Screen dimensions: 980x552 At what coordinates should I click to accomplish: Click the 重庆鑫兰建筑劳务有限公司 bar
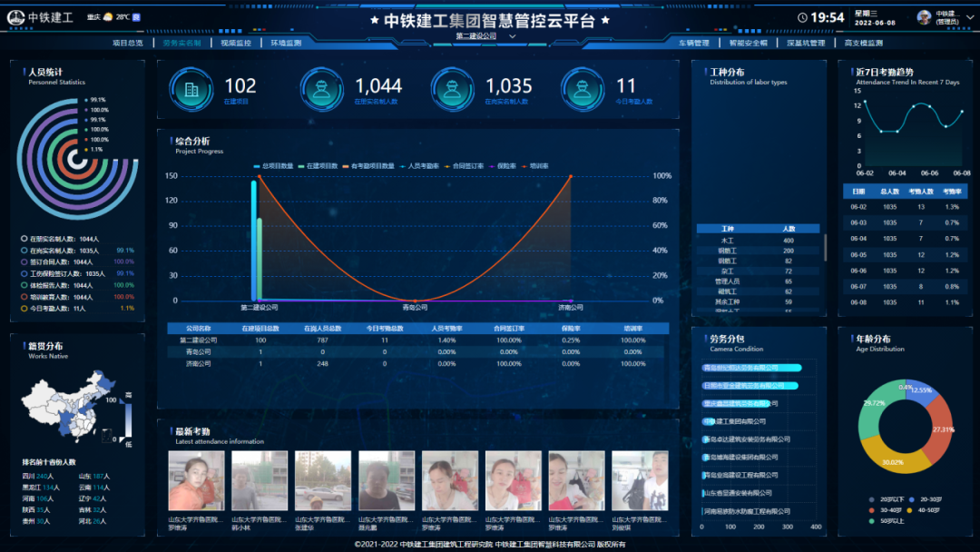click(736, 403)
